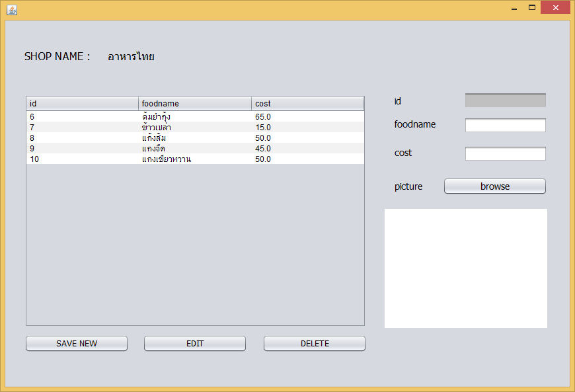Click the EDIT button

[x=195, y=343]
